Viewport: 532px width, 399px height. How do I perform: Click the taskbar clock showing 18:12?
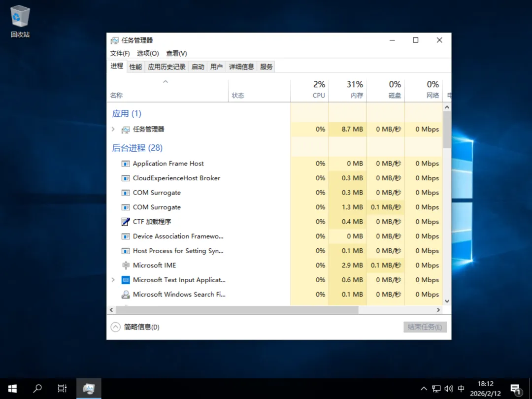tap(485, 389)
